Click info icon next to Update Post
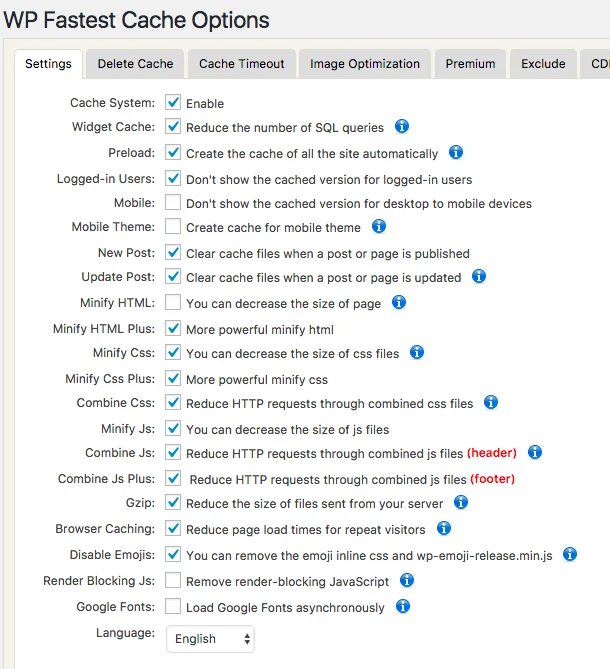The width and height of the screenshot is (610, 669). tap(479, 277)
